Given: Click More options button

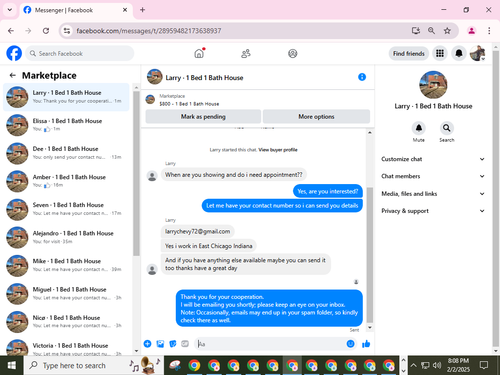Looking at the screenshot, I should (x=316, y=117).
